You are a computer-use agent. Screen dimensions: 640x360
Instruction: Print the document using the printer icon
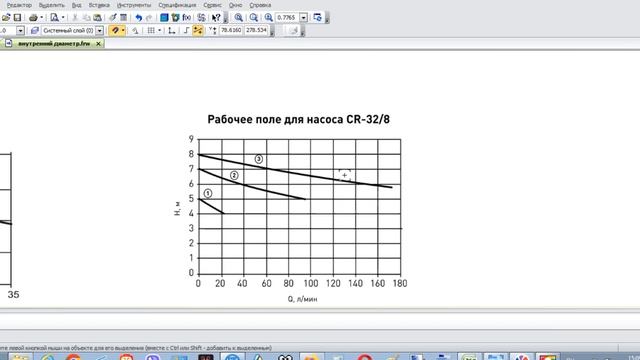[x=33, y=18]
